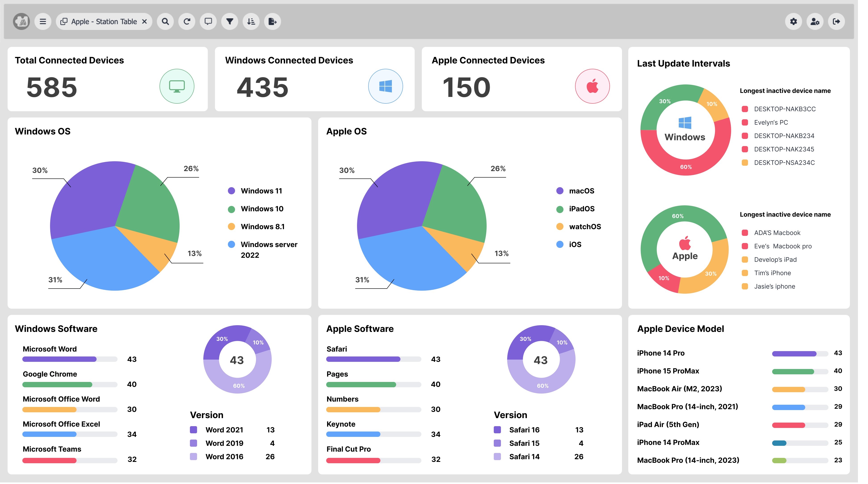Click the app logo icon

tap(22, 22)
